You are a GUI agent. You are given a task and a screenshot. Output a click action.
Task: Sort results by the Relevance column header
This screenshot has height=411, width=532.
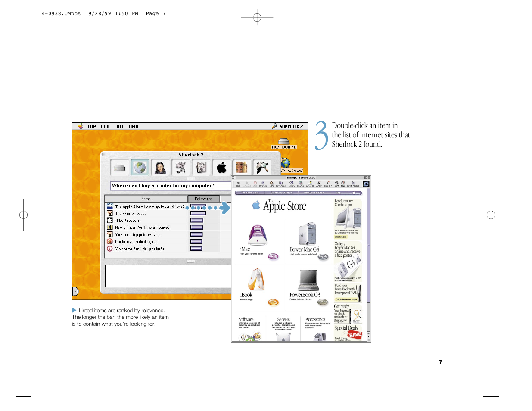(204, 199)
